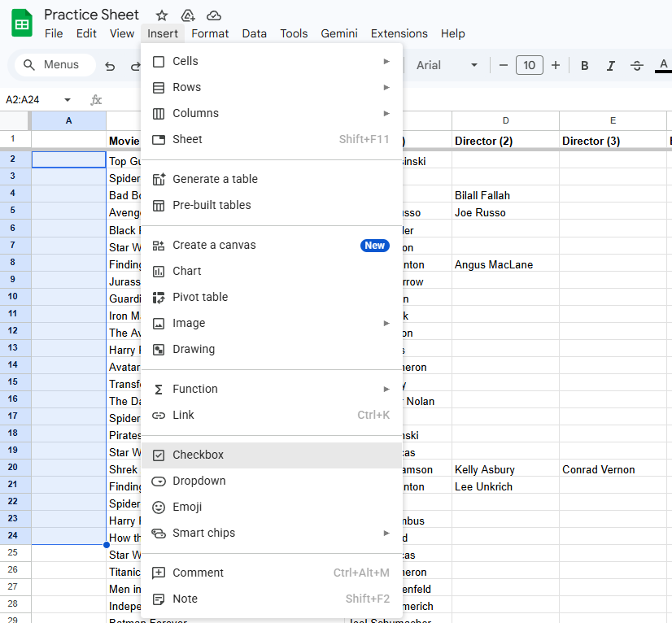Toggle bold formatting
Viewport: 672px width, 623px height.
pos(584,65)
